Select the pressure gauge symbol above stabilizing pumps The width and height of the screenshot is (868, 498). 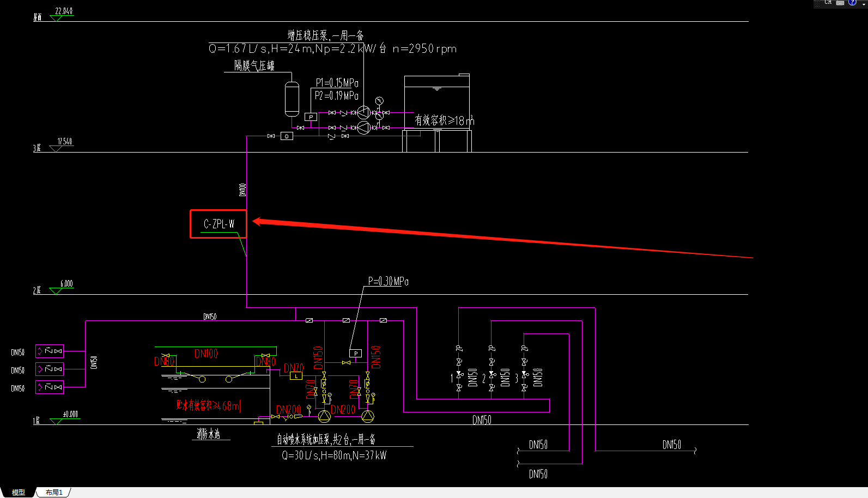point(379,101)
